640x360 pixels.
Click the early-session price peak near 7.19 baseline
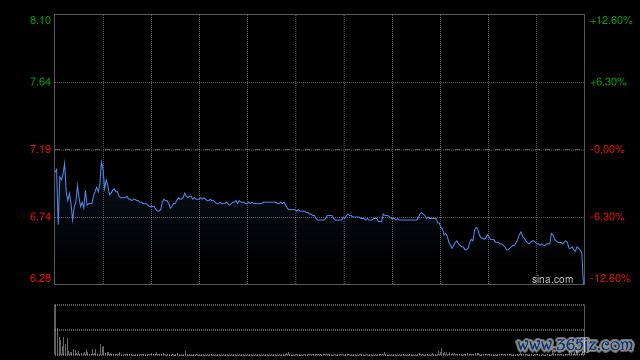102,161
